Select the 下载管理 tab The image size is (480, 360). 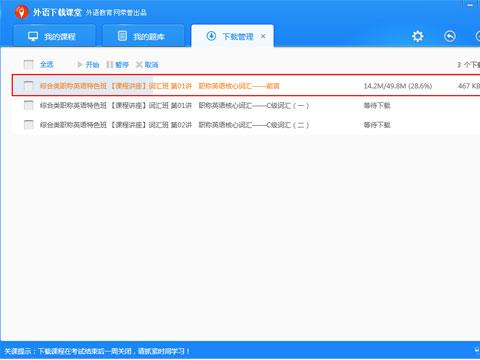[232, 36]
